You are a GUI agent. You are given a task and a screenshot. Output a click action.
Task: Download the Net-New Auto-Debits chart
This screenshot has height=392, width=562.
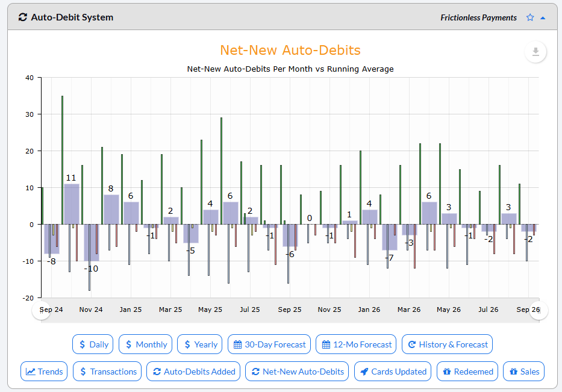535,52
